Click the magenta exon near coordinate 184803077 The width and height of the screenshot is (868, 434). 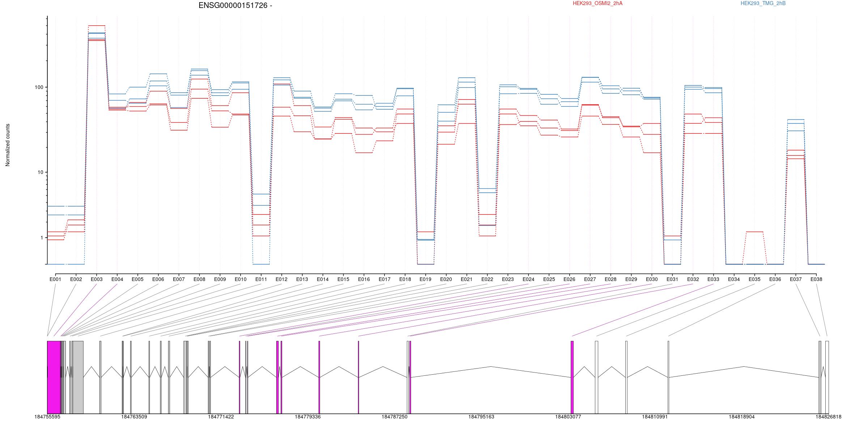tap(572, 377)
